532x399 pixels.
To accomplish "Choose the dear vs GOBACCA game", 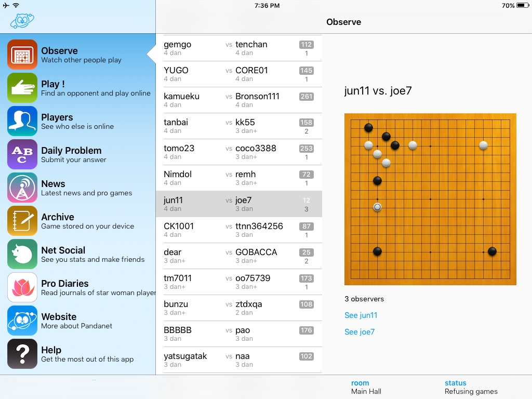I will (x=239, y=256).
